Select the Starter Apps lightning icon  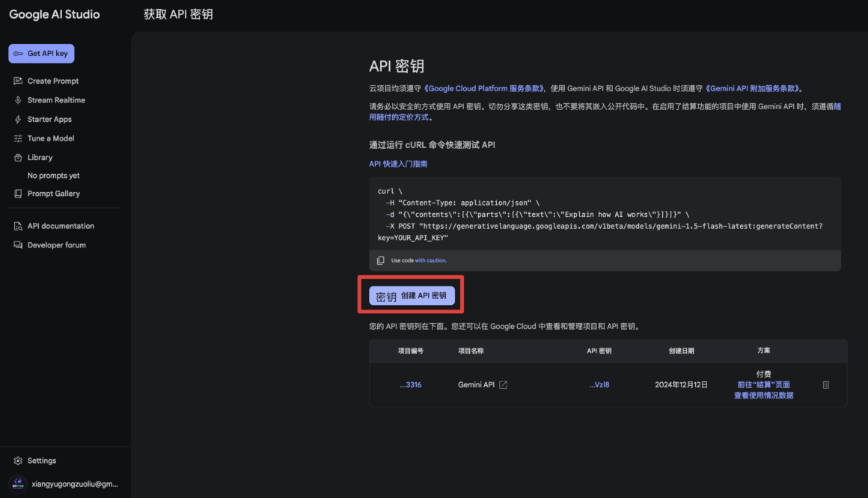pyautogui.click(x=18, y=120)
